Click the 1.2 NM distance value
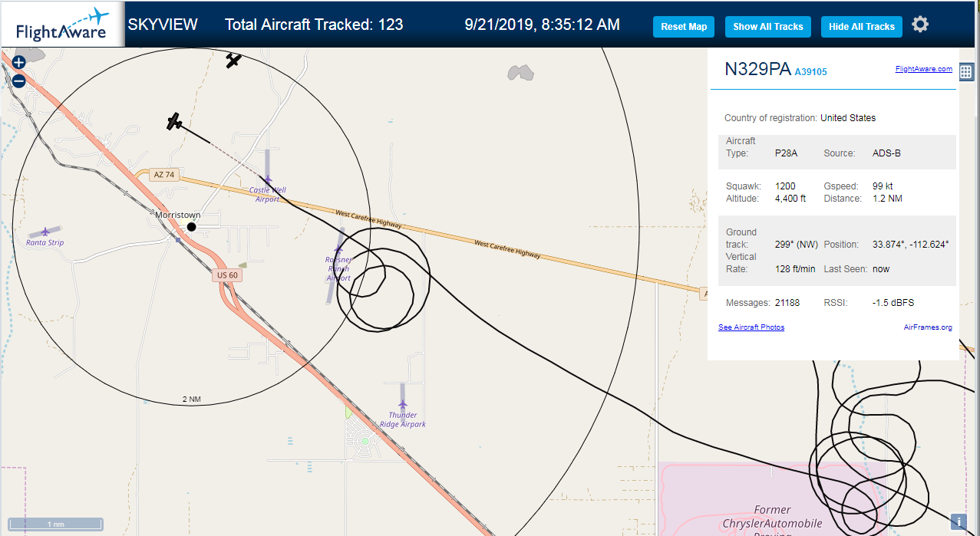The width and height of the screenshot is (980, 536). [887, 199]
